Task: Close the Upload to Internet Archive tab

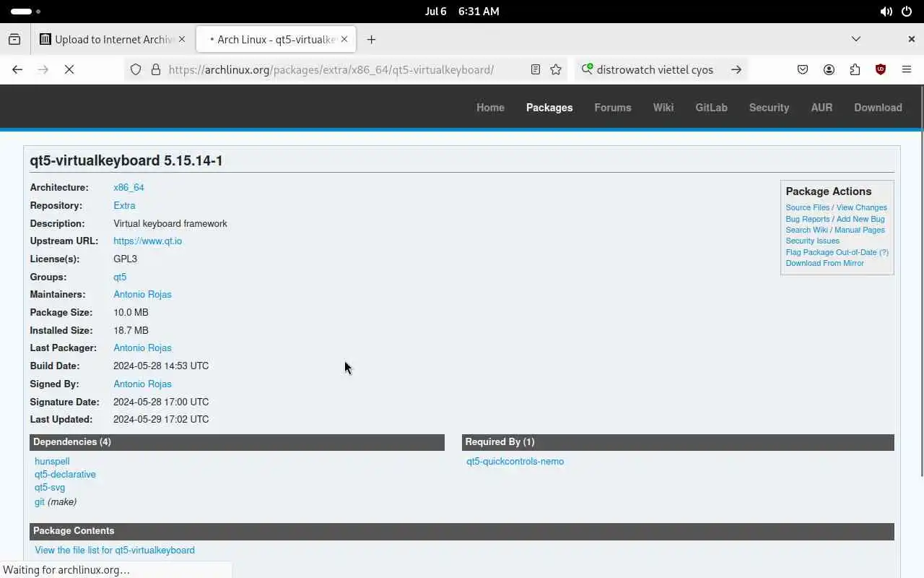Action: coord(182,39)
